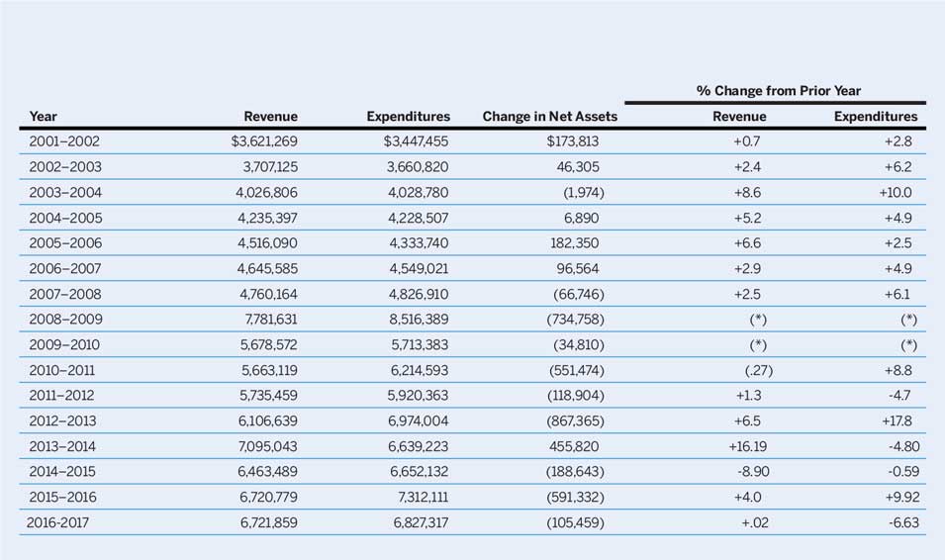Click the Change in Net Assets header

pyautogui.click(x=549, y=117)
